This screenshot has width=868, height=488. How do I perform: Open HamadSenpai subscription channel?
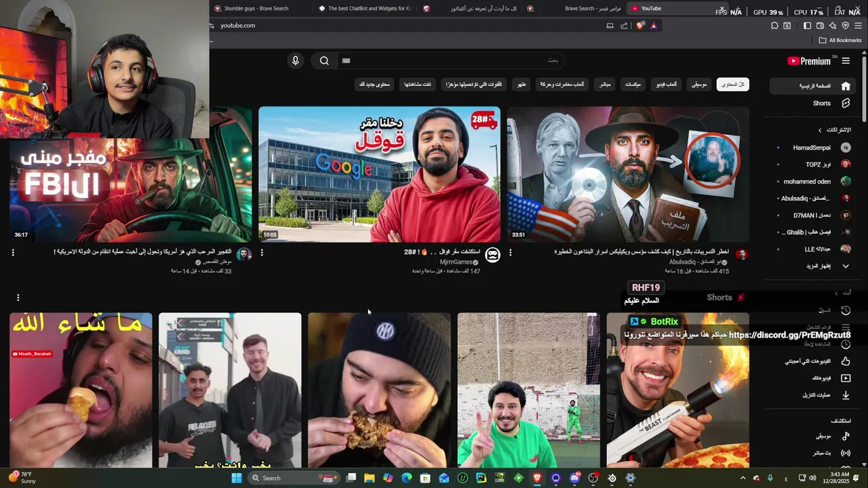814,147
